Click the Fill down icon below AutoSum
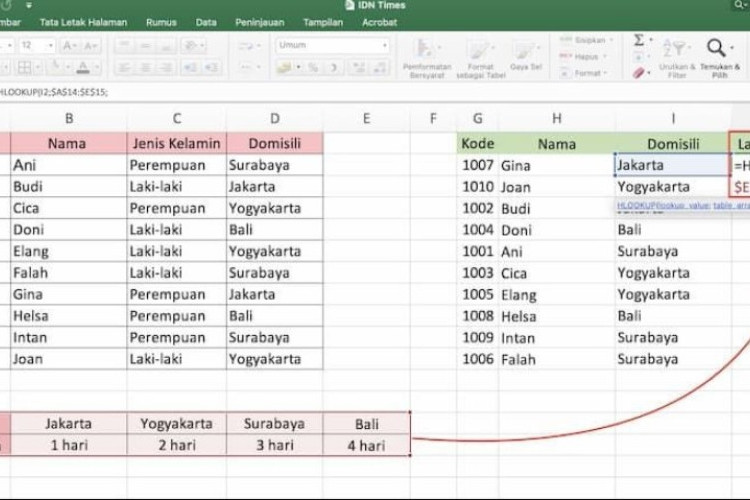The image size is (750, 500). click(x=639, y=58)
